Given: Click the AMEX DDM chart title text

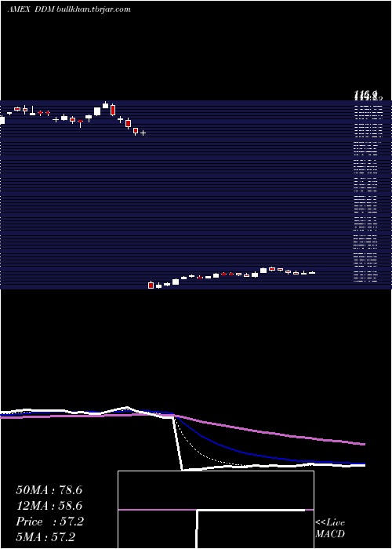Looking at the screenshot, I should (31, 9).
